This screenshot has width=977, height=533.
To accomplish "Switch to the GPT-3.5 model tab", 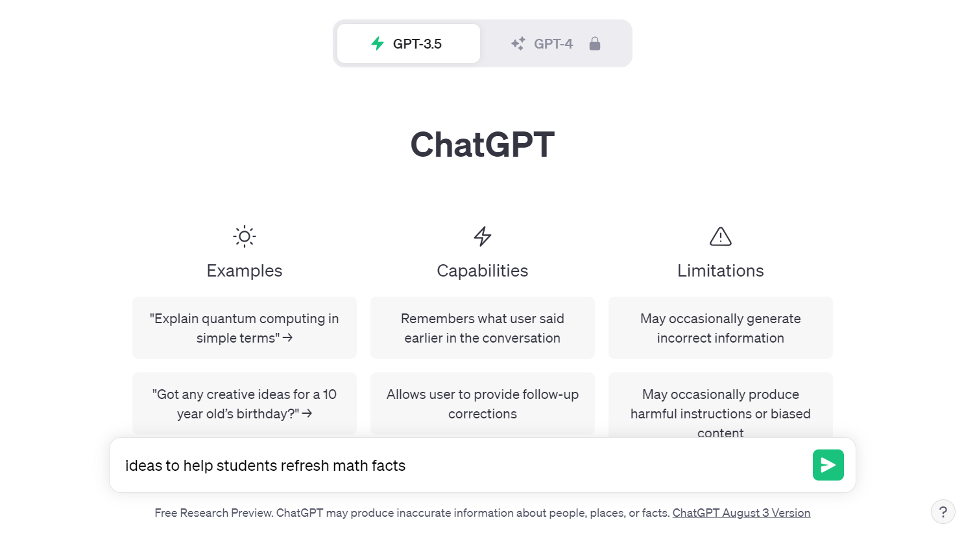I will point(409,44).
